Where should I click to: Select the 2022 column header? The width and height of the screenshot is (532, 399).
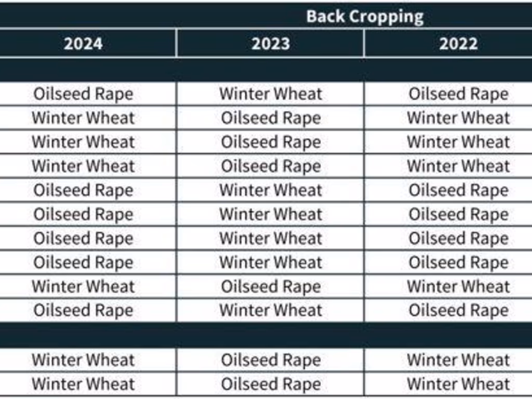[458, 44]
